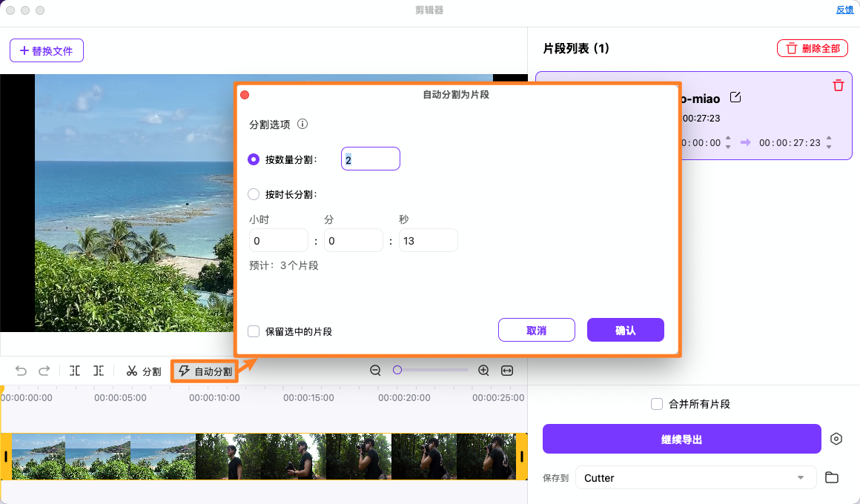Select the split scissors tool 分割

(142, 371)
